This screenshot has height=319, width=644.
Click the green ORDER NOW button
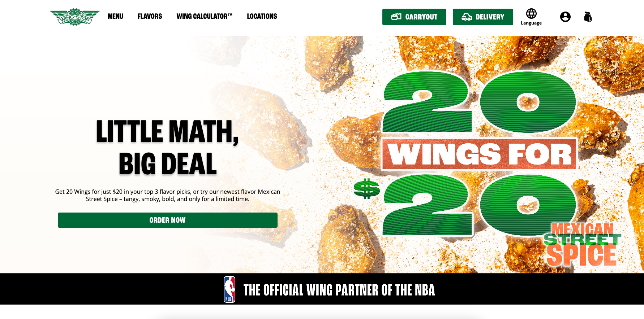click(x=168, y=220)
